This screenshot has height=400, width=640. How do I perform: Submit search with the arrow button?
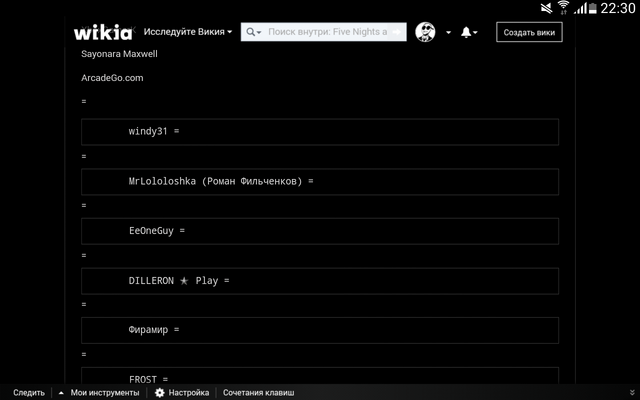click(396, 32)
